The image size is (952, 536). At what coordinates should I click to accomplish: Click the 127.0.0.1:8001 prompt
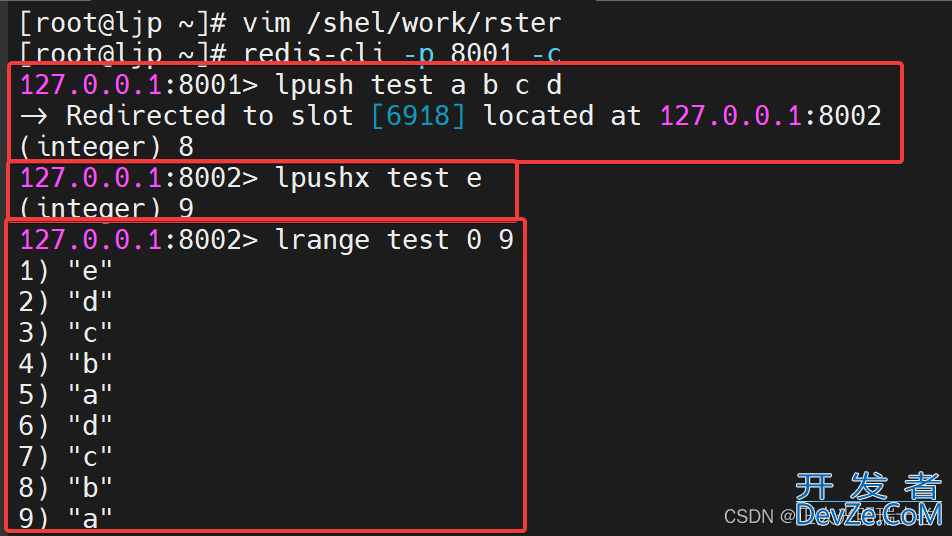pos(139,85)
